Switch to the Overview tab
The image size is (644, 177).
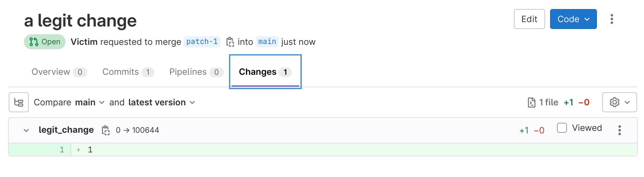click(59, 72)
